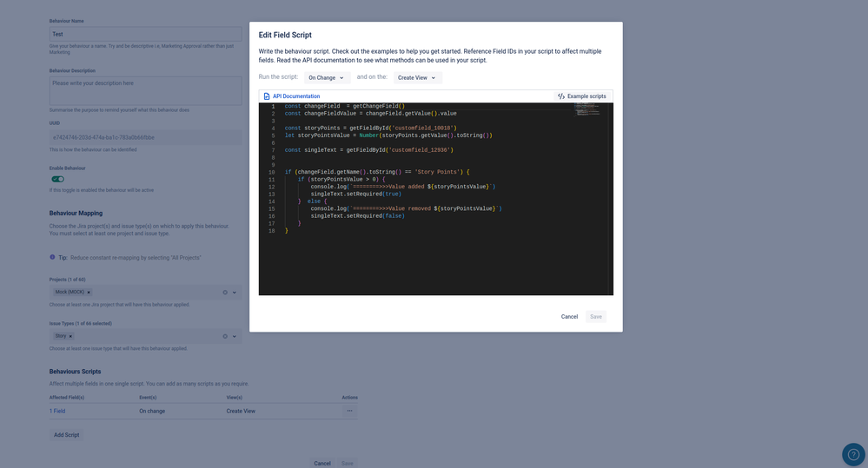Image resolution: width=868 pixels, height=468 pixels.
Task: Open the On Change dropdown
Action: [327, 78]
